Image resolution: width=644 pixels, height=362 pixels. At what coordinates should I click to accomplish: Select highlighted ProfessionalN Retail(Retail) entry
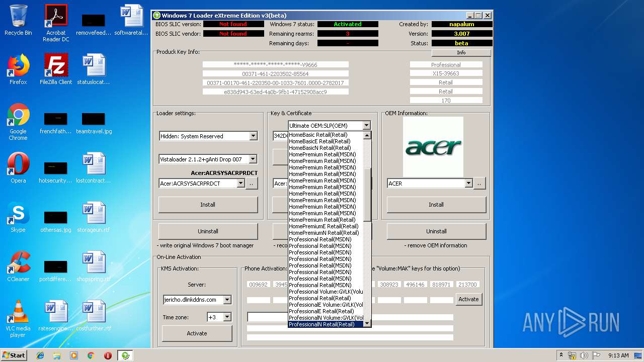[326, 324]
